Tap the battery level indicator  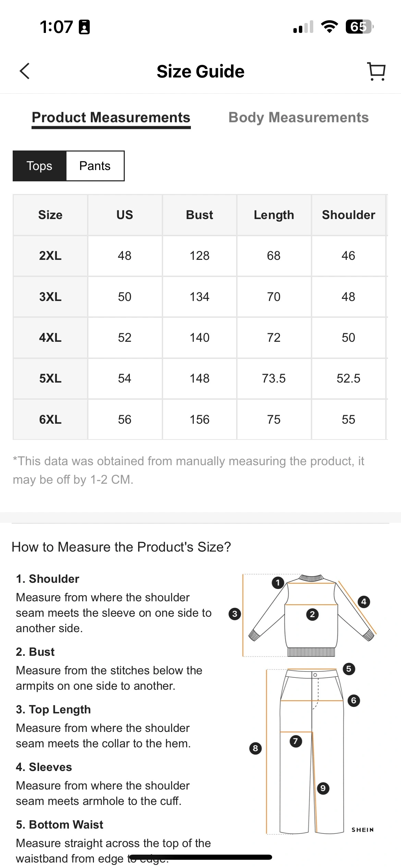pos(359,27)
